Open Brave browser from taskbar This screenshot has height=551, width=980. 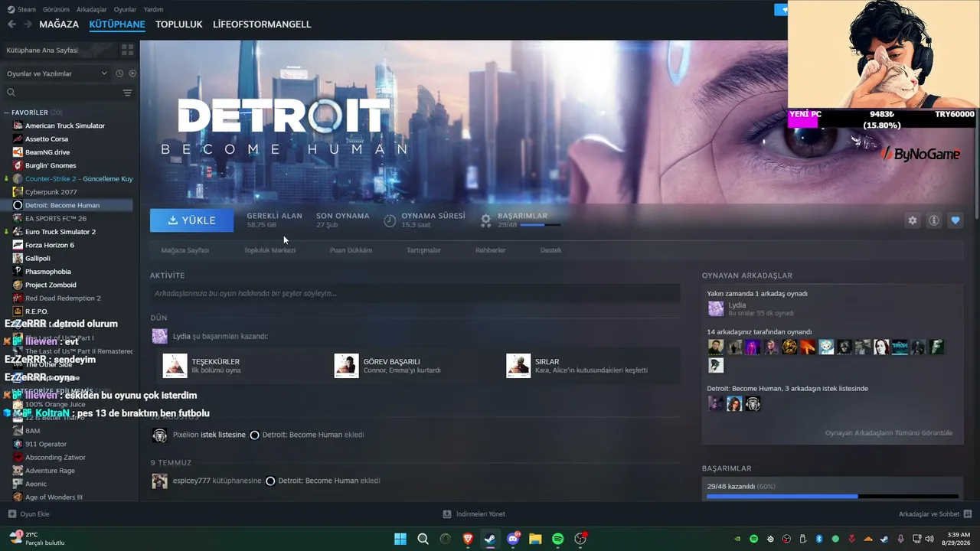point(468,539)
